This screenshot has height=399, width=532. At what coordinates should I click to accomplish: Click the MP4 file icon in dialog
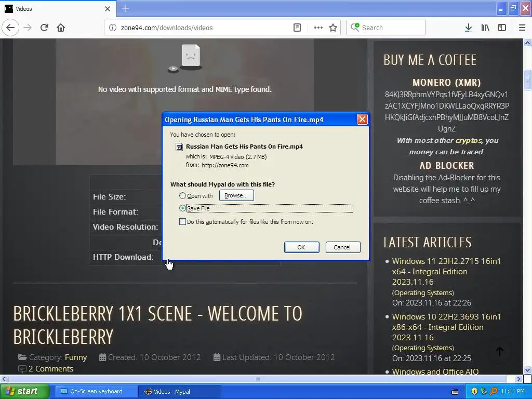click(x=179, y=147)
